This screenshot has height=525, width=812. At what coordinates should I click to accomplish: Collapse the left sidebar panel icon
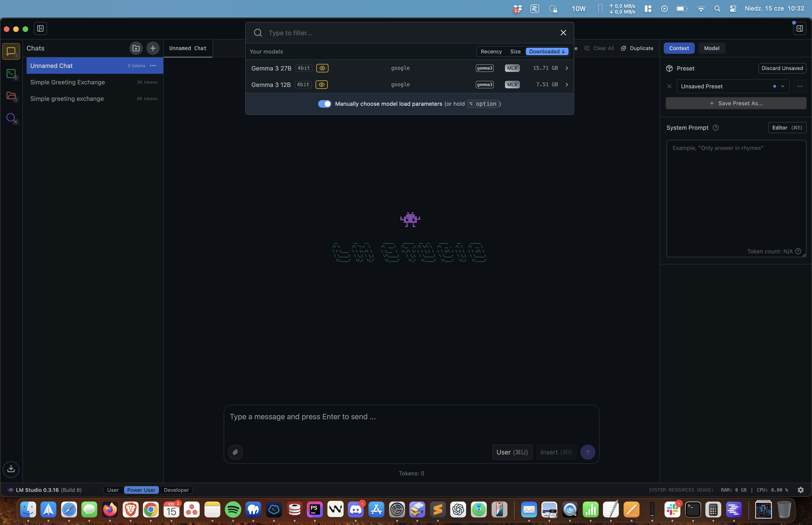40,29
